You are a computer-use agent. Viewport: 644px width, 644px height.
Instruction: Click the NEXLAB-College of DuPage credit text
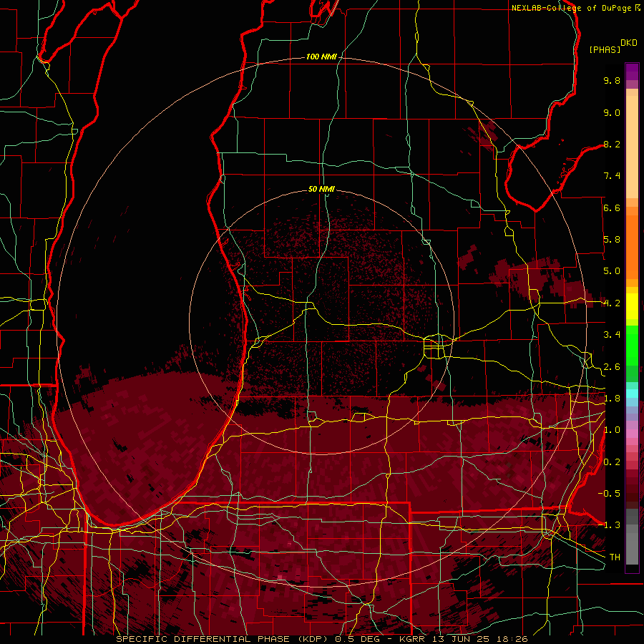coord(571,8)
